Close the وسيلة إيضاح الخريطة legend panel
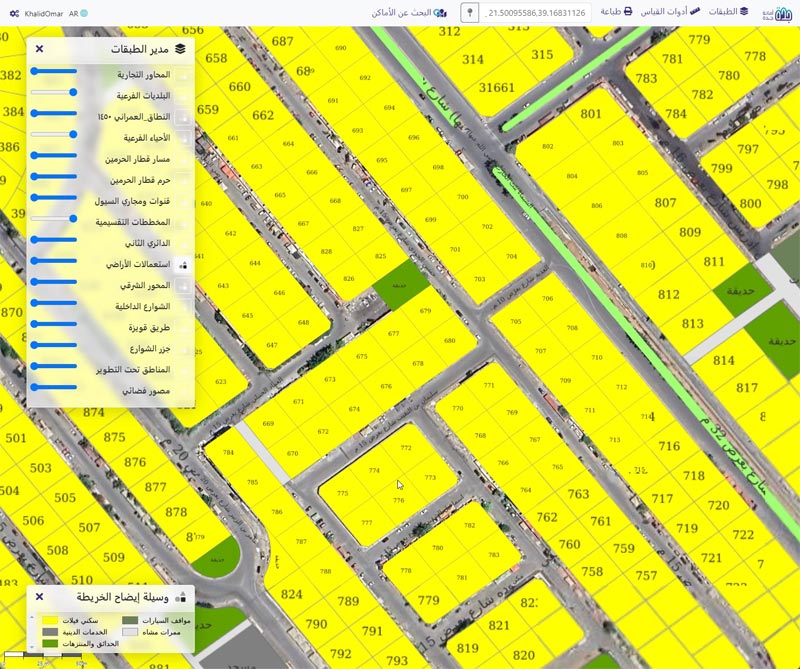 tap(39, 597)
